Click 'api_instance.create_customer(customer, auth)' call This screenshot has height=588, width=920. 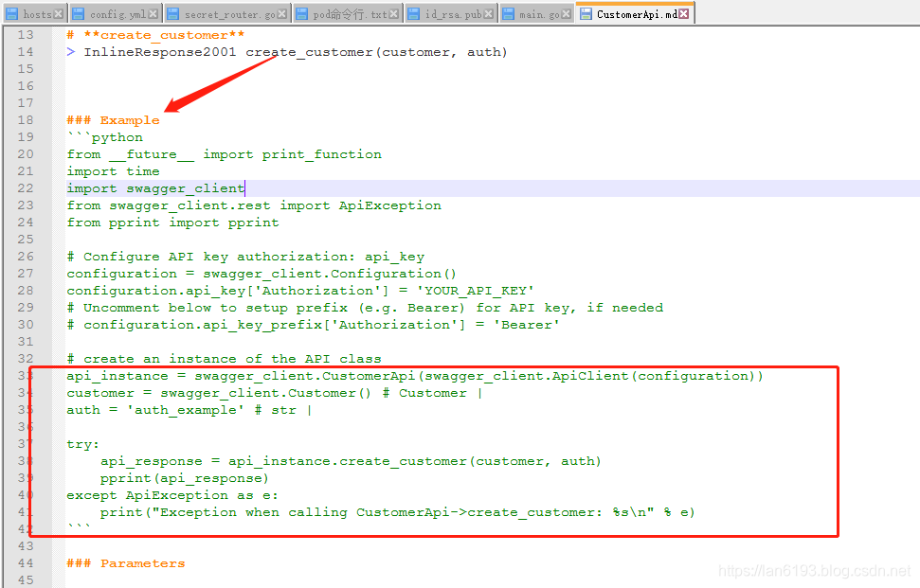tap(415, 461)
